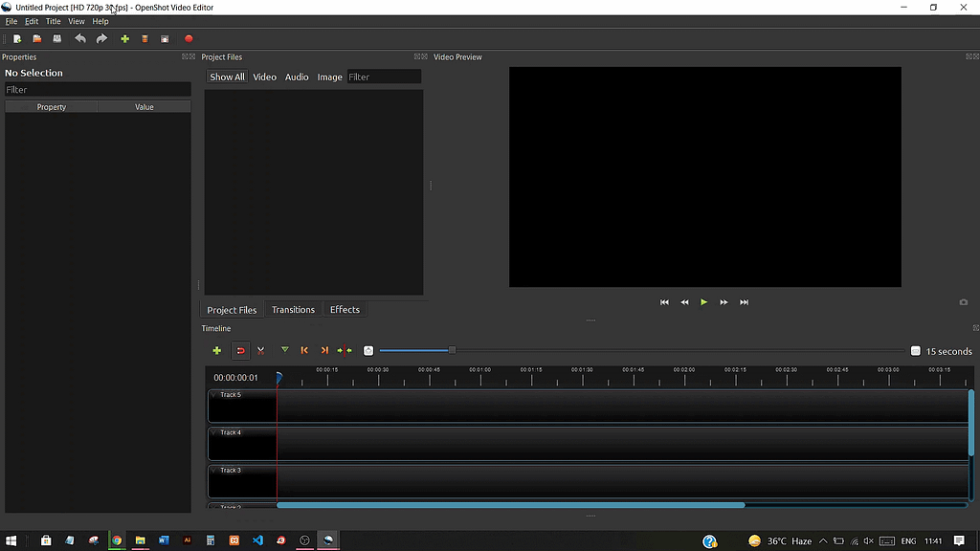This screenshot has width=980, height=551.
Task: Enable centering playhead with the arrows icon
Action: pyautogui.click(x=345, y=350)
